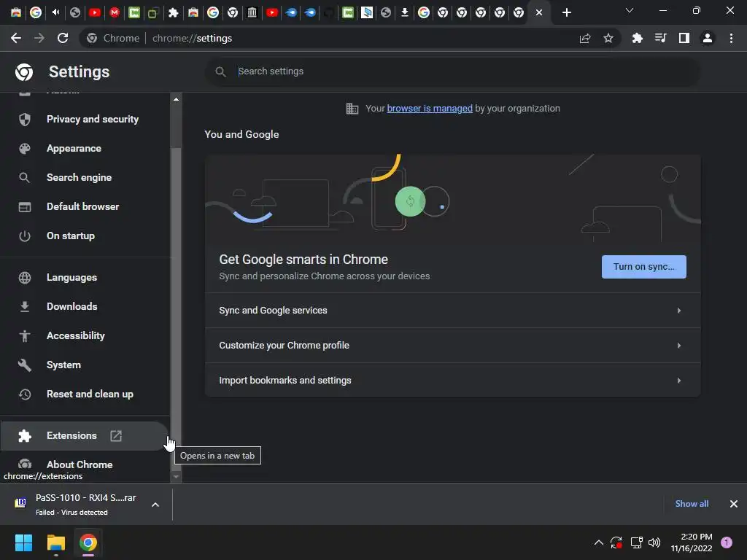Image resolution: width=747 pixels, height=560 pixels.
Task: Open Languages globe section
Action: 85,277
